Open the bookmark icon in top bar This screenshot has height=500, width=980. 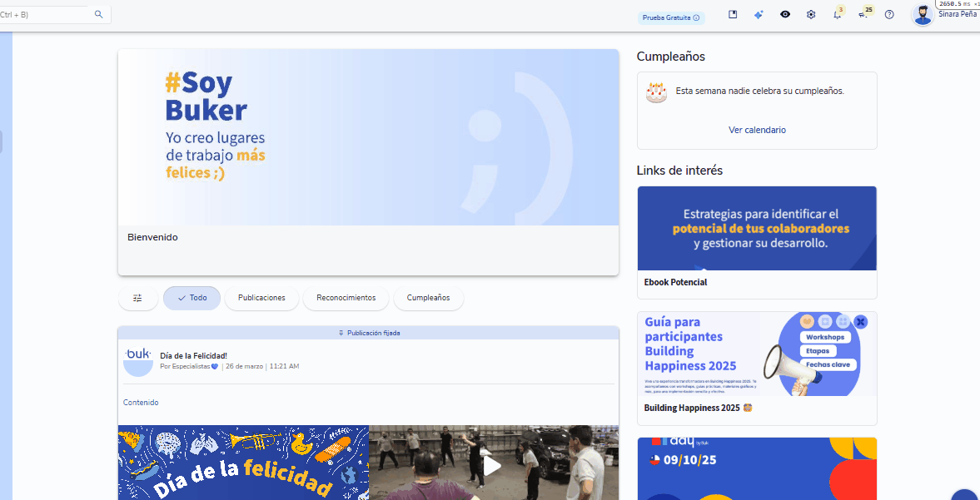coord(733,15)
